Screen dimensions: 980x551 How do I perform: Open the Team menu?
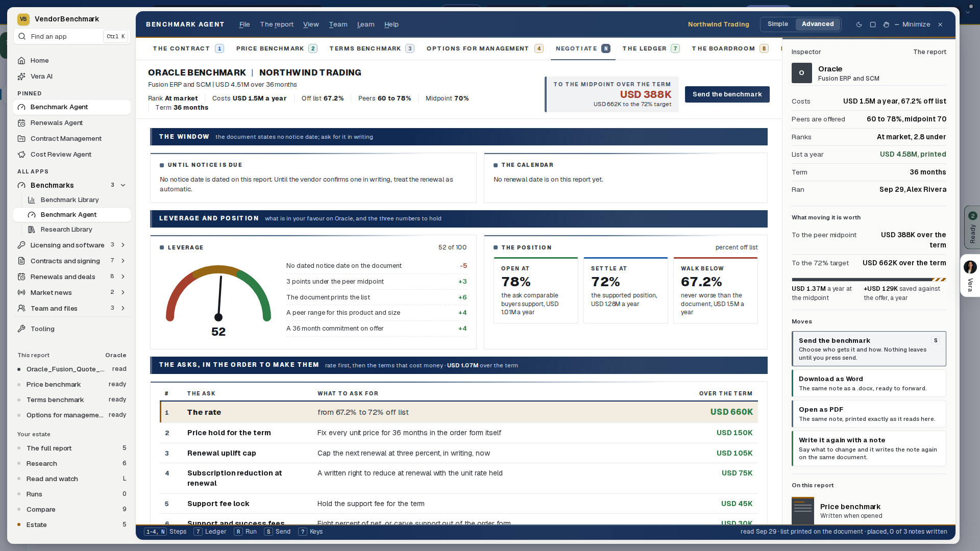pyautogui.click(x=338, y=24)
